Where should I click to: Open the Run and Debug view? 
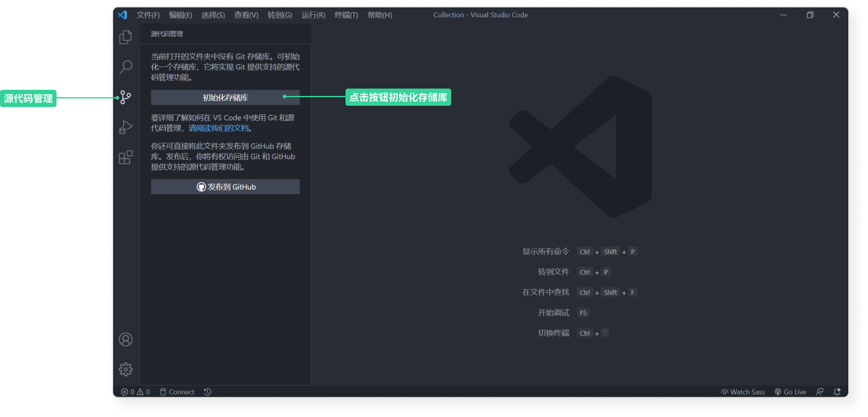click(125, 127)
